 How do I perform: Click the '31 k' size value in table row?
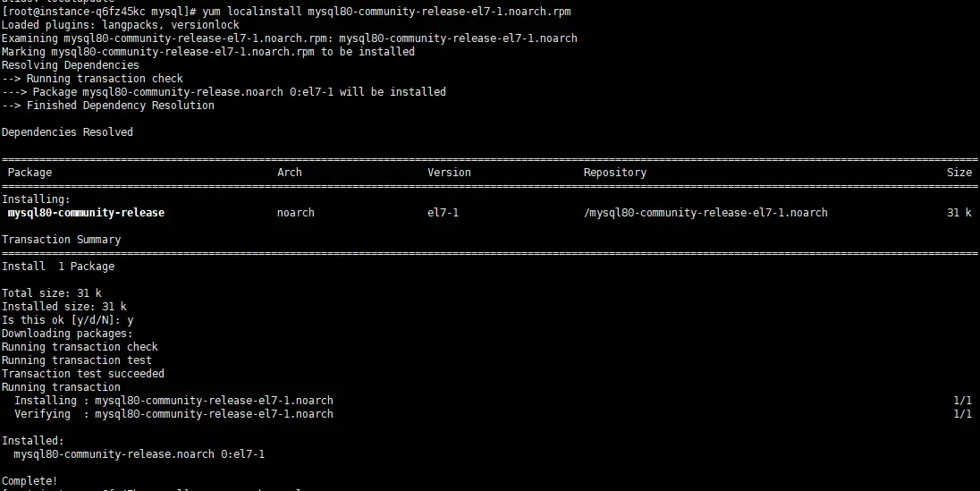click(x=959, y=213)
